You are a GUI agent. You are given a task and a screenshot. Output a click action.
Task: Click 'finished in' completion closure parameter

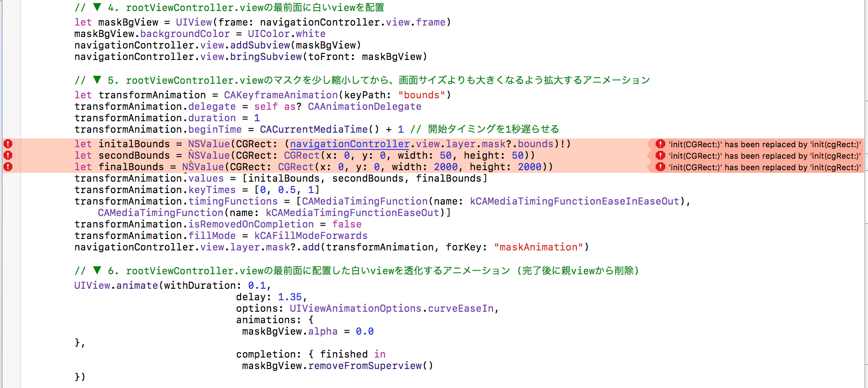coord(352,354)
